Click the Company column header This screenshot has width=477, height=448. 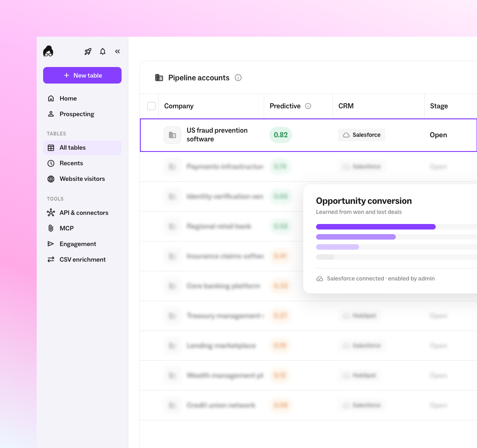[x=179, y=106]
